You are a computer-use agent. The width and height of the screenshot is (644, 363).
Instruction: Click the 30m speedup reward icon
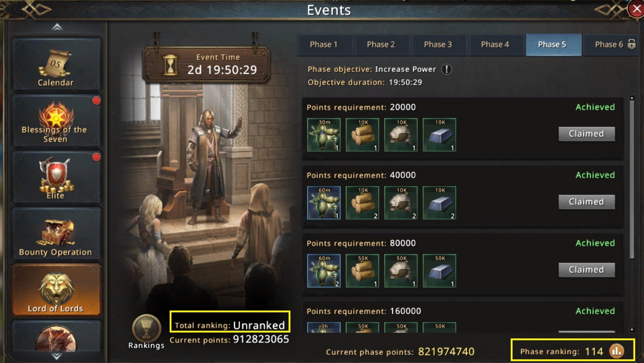324,135
